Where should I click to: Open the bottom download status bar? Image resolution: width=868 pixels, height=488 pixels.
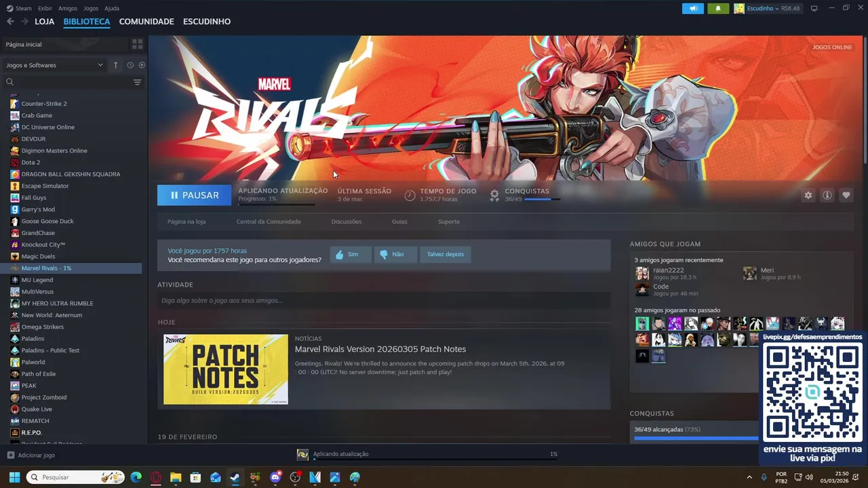(427, 455)
